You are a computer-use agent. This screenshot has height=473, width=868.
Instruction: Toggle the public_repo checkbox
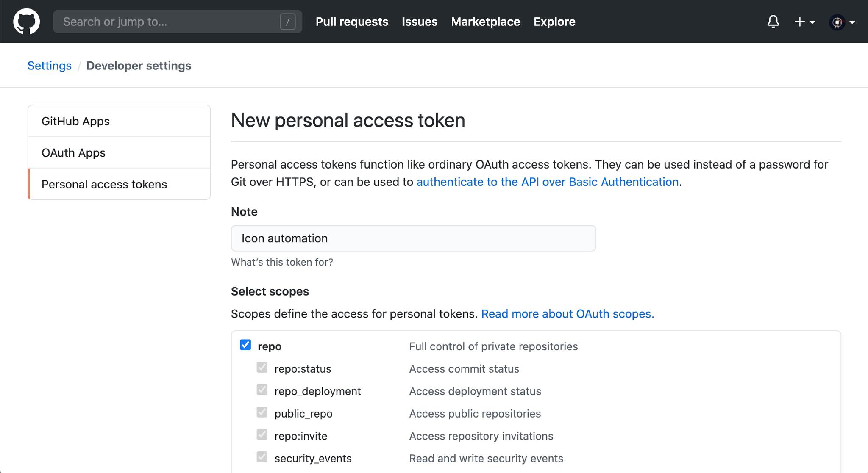click(x=262, y=412)
